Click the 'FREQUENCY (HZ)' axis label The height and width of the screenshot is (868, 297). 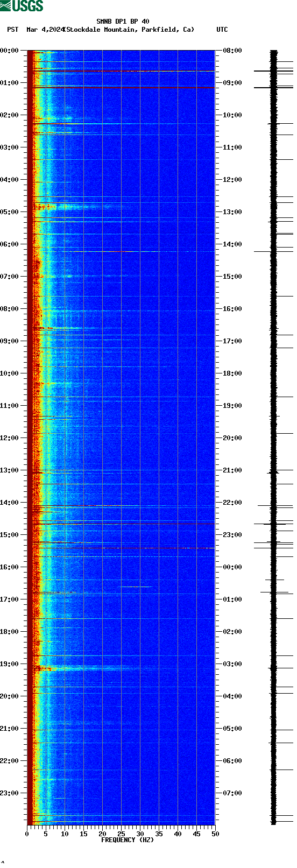128,840
